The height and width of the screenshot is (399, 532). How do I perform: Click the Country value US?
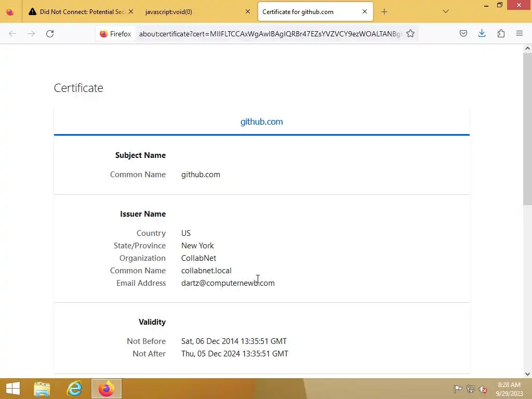186,233
